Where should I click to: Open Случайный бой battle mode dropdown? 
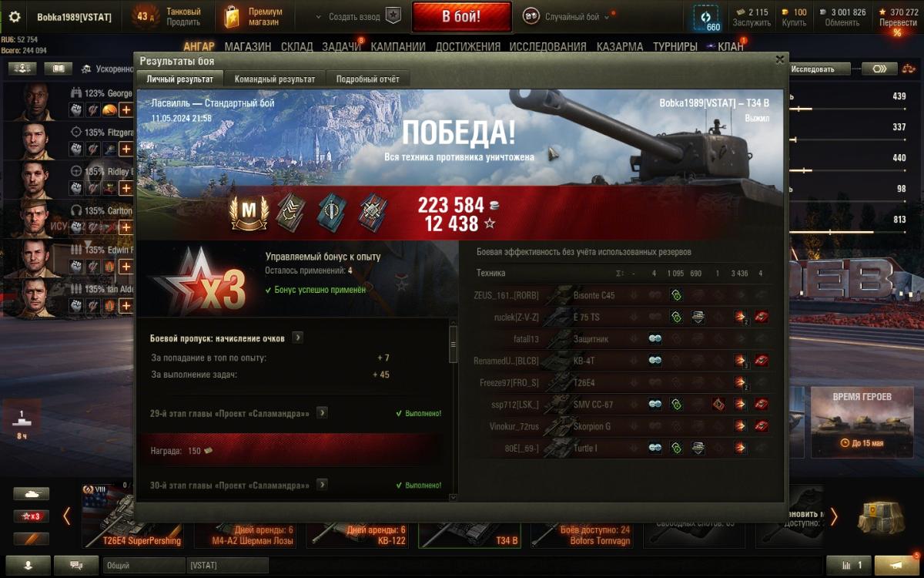(570, 16)
